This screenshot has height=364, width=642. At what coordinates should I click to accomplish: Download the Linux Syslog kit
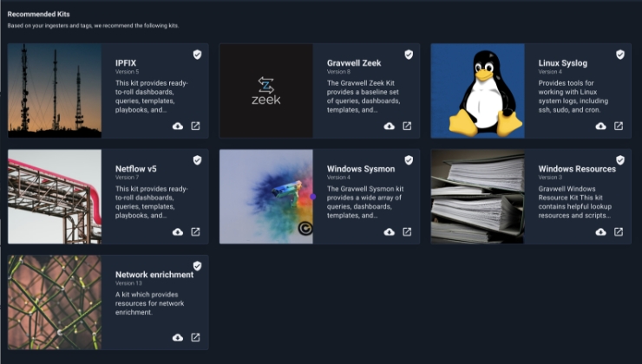(x=600, y=126)
